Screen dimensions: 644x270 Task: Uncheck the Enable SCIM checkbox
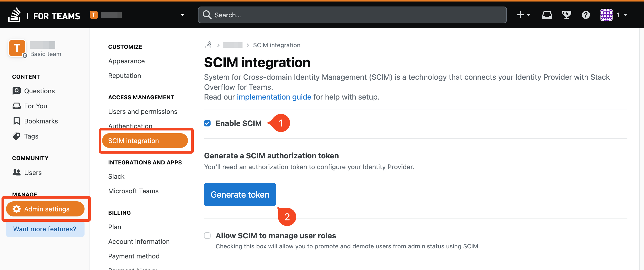pyautogui.click(x=207, y=123)
